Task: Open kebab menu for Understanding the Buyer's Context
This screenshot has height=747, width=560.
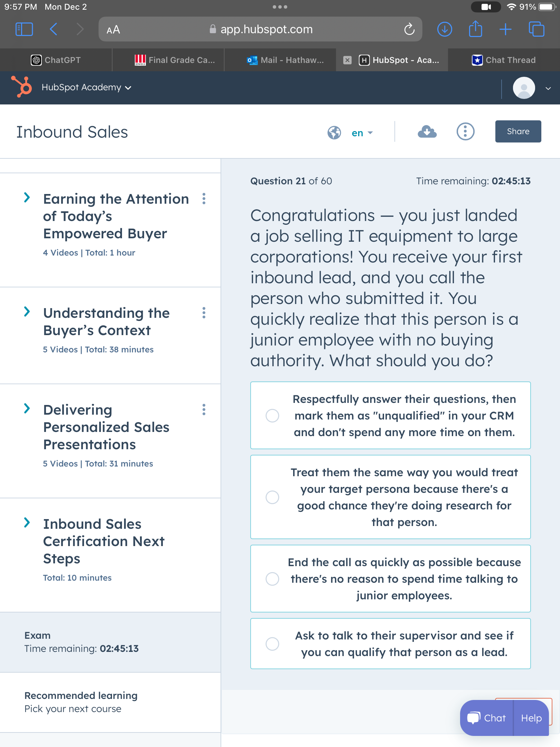Action: point(204,313)
